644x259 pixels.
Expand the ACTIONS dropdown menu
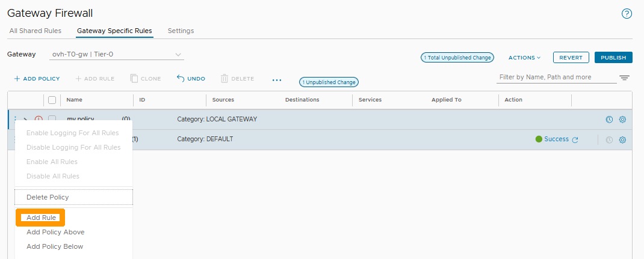pyautogui.click(x=524, y=58)
